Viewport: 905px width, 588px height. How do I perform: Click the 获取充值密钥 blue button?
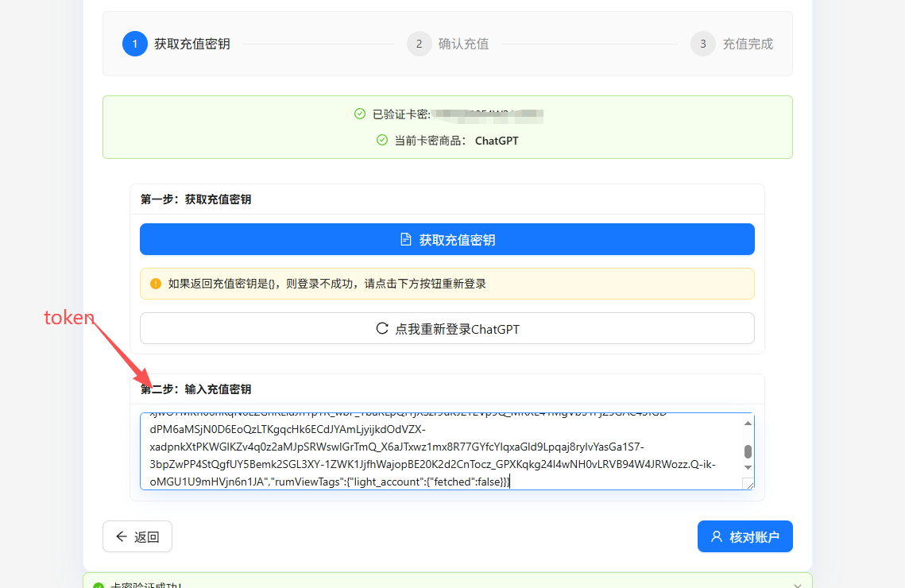coord(447,239)
